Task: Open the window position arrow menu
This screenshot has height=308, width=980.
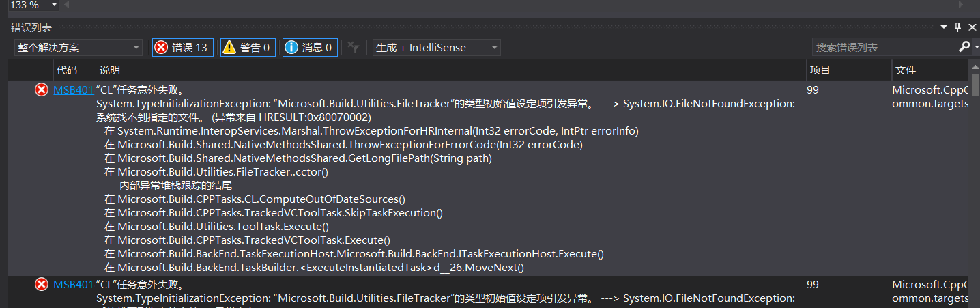Action: tap(945, 27)
